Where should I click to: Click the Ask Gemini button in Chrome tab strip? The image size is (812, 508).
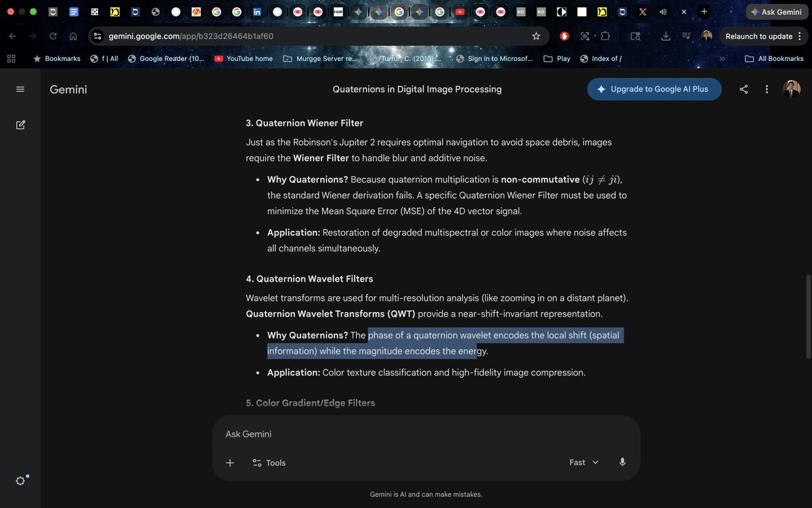pos(775,12)
